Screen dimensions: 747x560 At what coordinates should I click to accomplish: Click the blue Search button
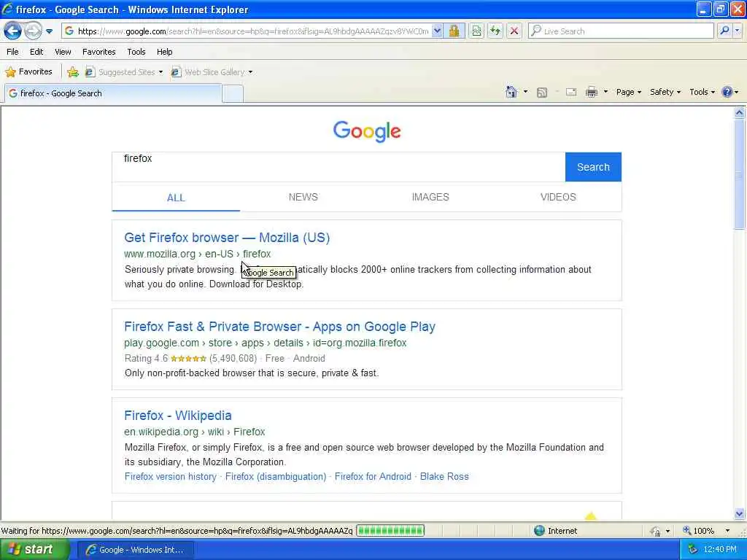pyautogui.click(x=593, y=167)
